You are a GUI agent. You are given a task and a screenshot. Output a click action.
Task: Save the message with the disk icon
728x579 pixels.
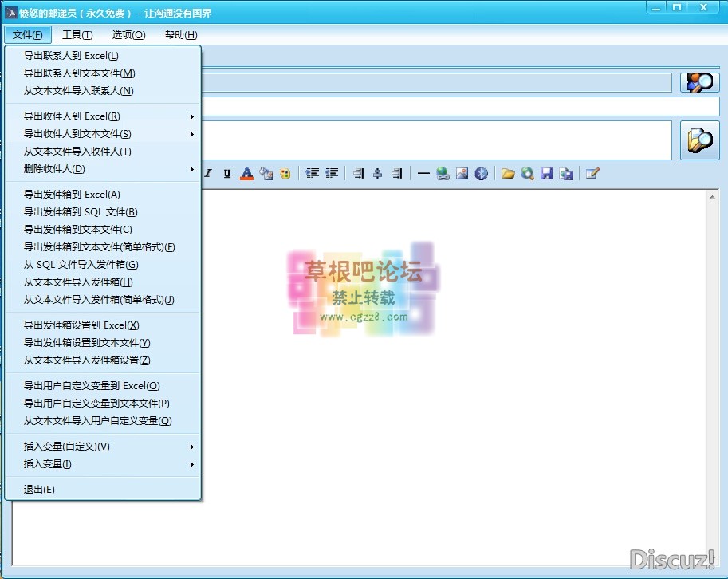pos(546,173)
